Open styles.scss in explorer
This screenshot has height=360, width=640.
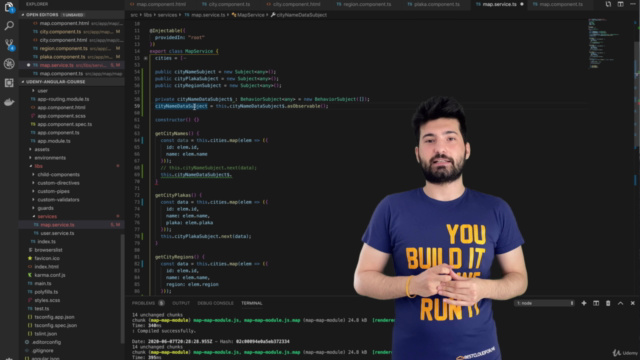pyautogui.click(x=47, y=300)
